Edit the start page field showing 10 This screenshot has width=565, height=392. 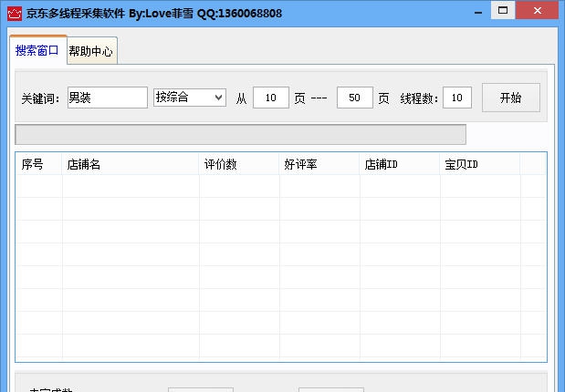point(270,98)
